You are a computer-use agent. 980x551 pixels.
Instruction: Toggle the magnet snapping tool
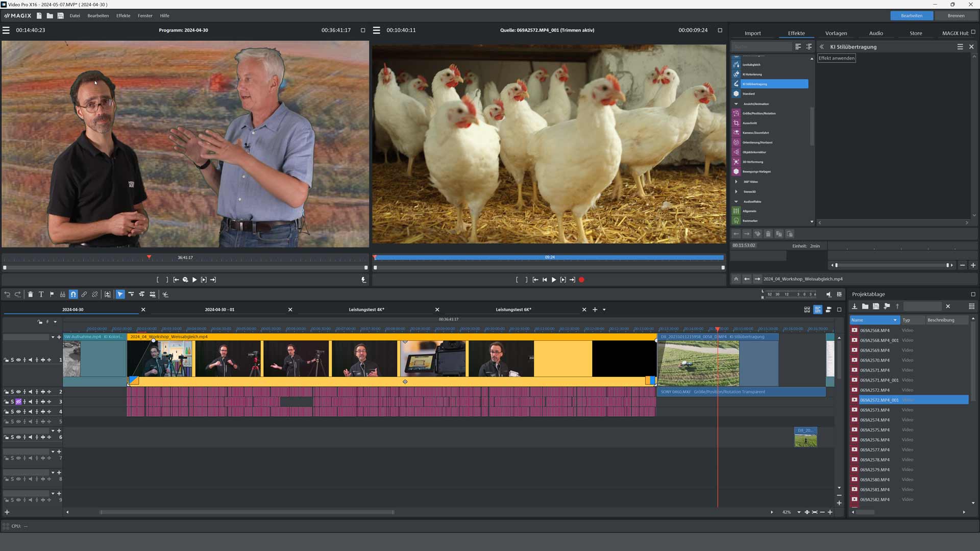click(73, 294)
